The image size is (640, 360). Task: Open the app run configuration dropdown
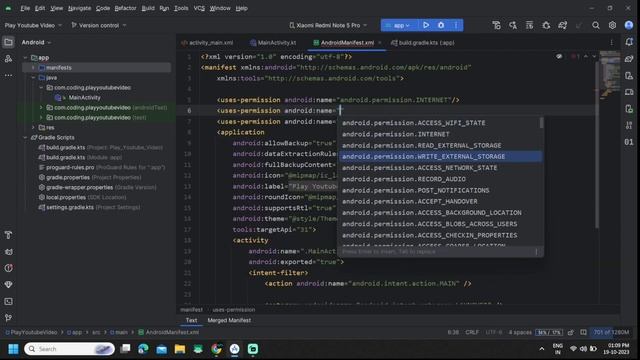[399, 25]
